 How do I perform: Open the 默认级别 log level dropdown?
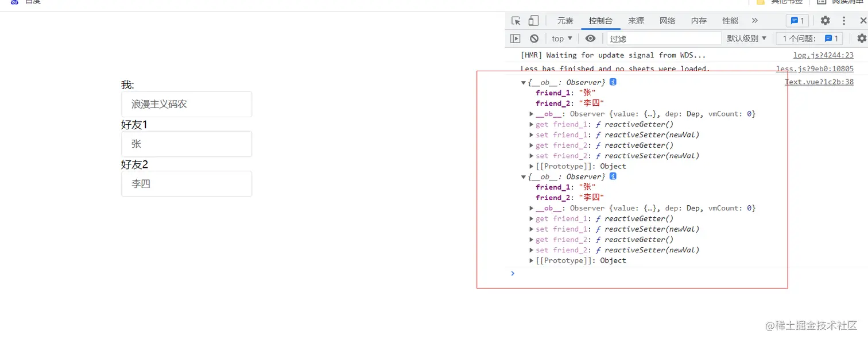click(x=747, y=39)
